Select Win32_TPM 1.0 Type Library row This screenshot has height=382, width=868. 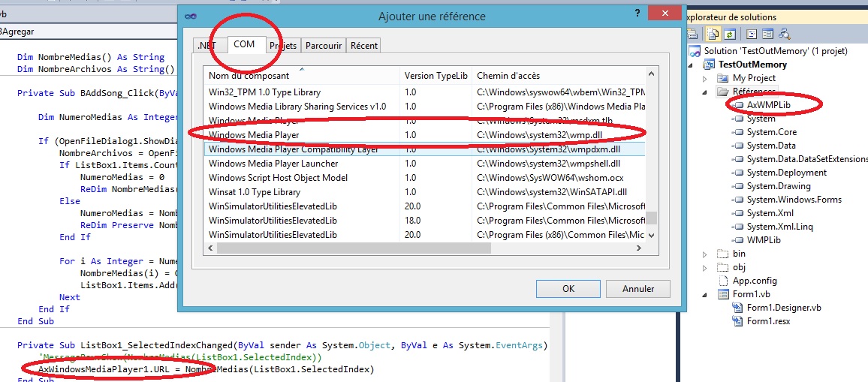point(424,92)
